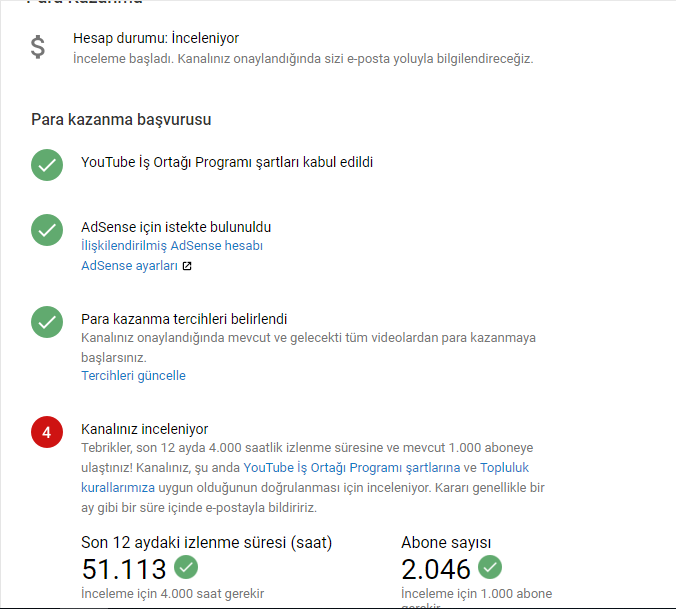Viewport: 676px width, 609px height.
Task: Click the İnceleme başladı notification sentence
Action: pyautogui.click(x=303, y=59)
